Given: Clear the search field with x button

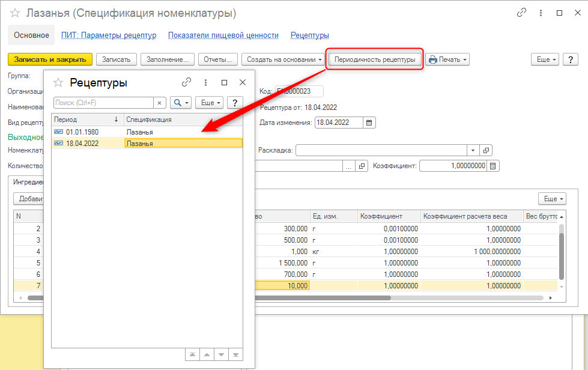Looking at the screenshot, I should 160,103.
